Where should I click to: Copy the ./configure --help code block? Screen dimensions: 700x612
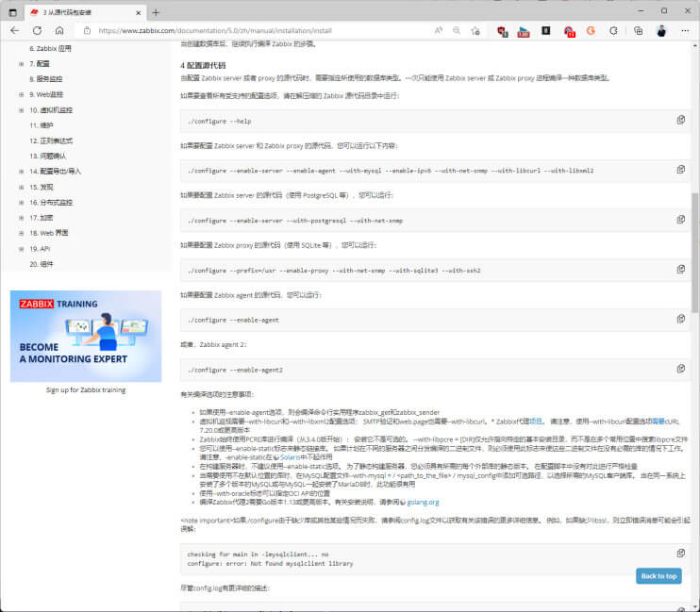point(681,120)
